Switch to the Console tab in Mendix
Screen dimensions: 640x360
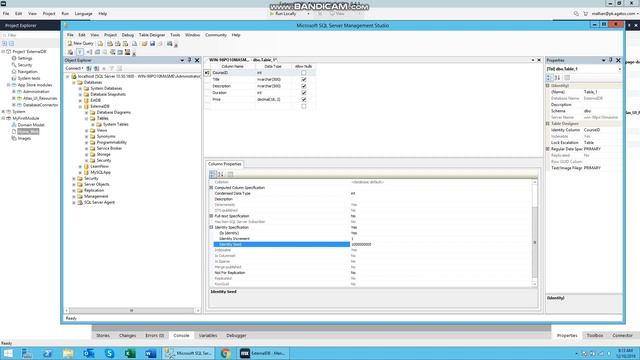click(181, 336)
